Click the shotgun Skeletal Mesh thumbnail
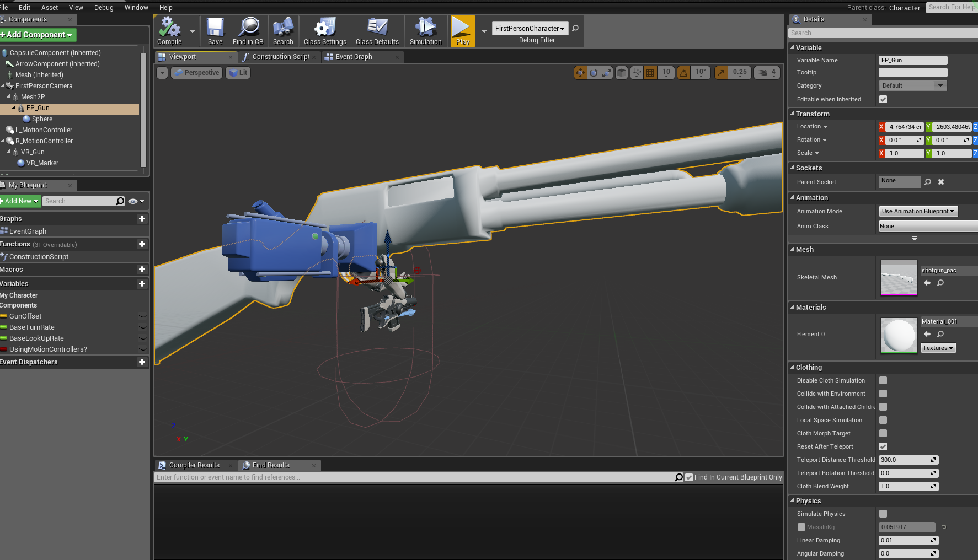 tap(899, 277)
